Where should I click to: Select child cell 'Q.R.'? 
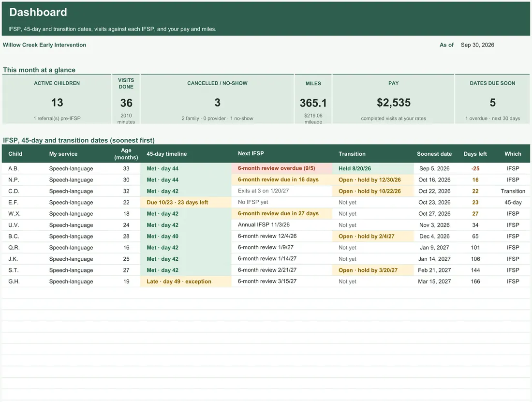(14, 248)
